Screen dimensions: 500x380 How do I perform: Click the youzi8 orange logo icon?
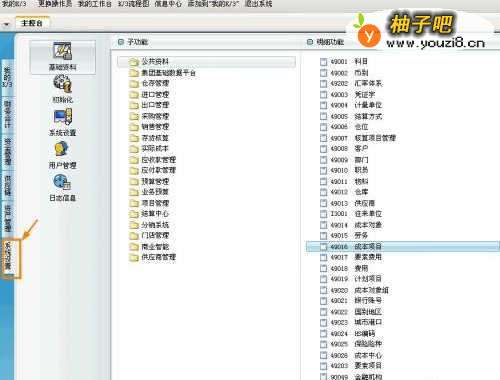point(368,35)
